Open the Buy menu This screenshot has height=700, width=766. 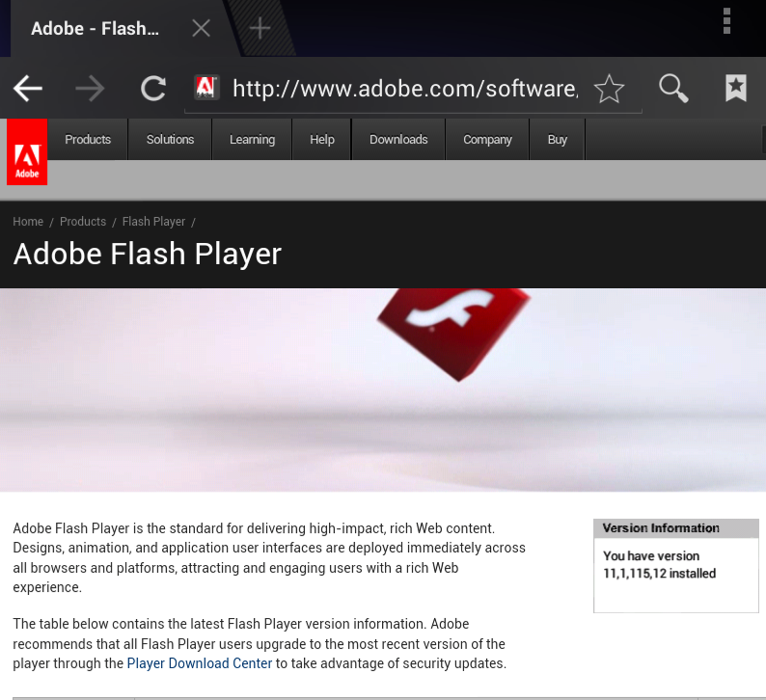pyautogui.click(x=558, y=140)
